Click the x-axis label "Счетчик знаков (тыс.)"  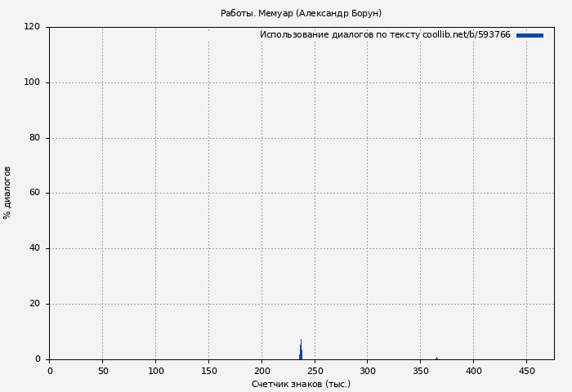click(x=301, y=384)
